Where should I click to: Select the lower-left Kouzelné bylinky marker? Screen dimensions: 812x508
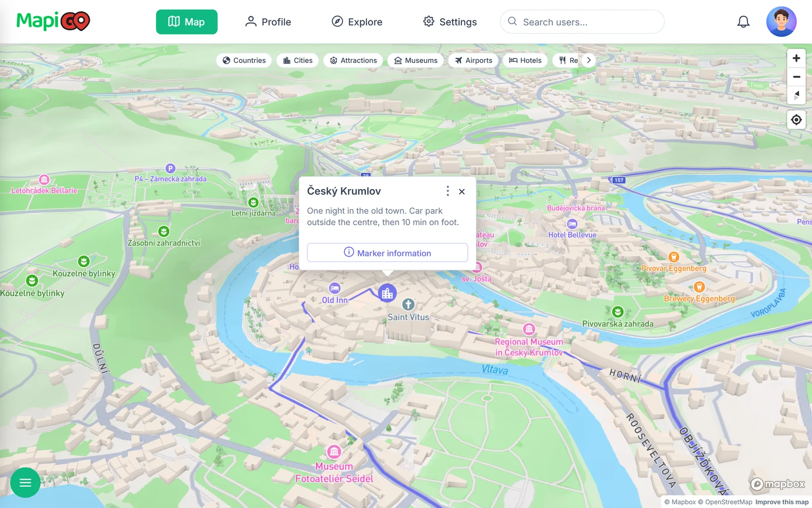[32, 280]
